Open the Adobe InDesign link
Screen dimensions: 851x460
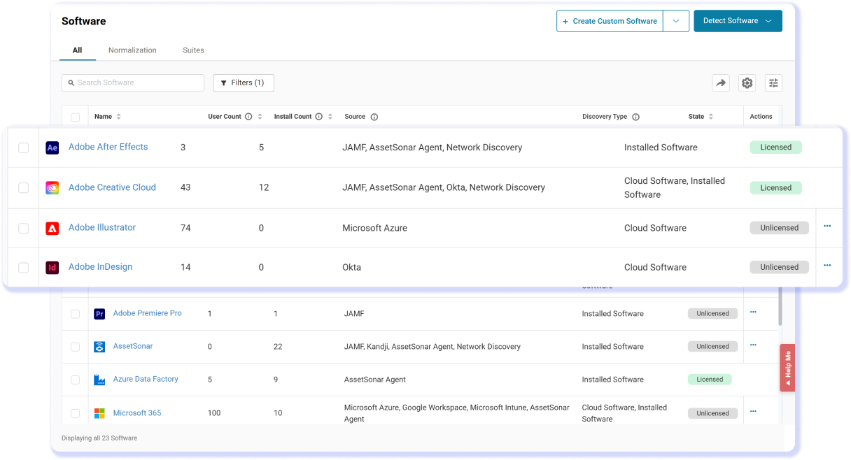[100, 267]
